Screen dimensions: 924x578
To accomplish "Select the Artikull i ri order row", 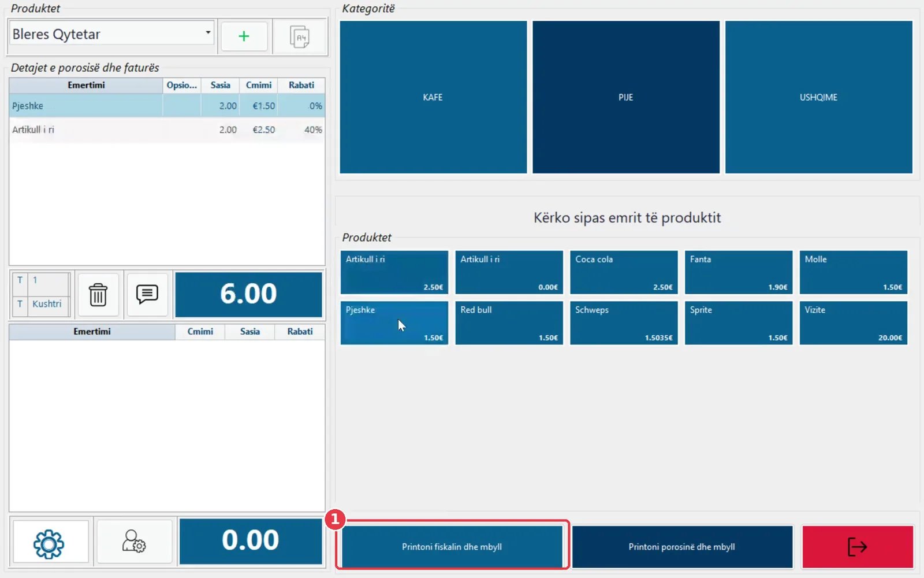I will click(x=167, y=129).
